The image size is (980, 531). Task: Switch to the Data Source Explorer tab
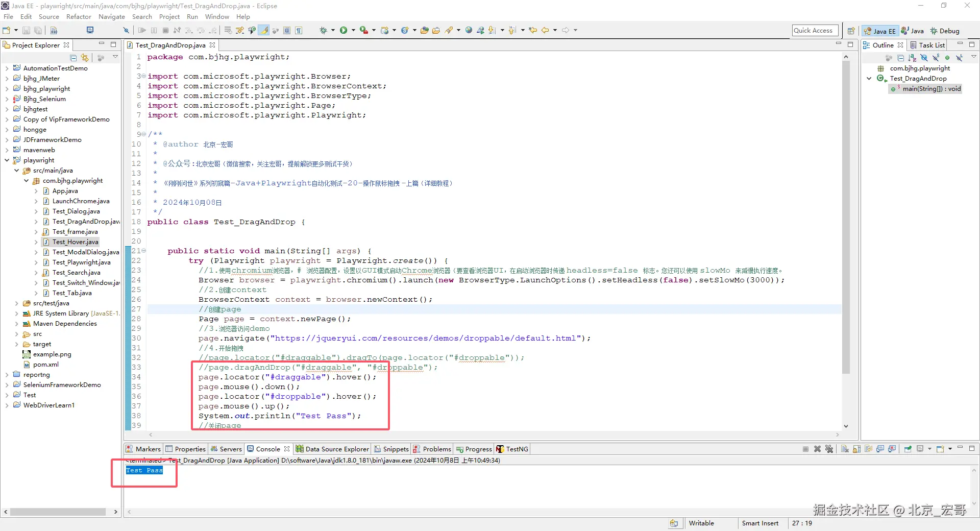(332, 449)
